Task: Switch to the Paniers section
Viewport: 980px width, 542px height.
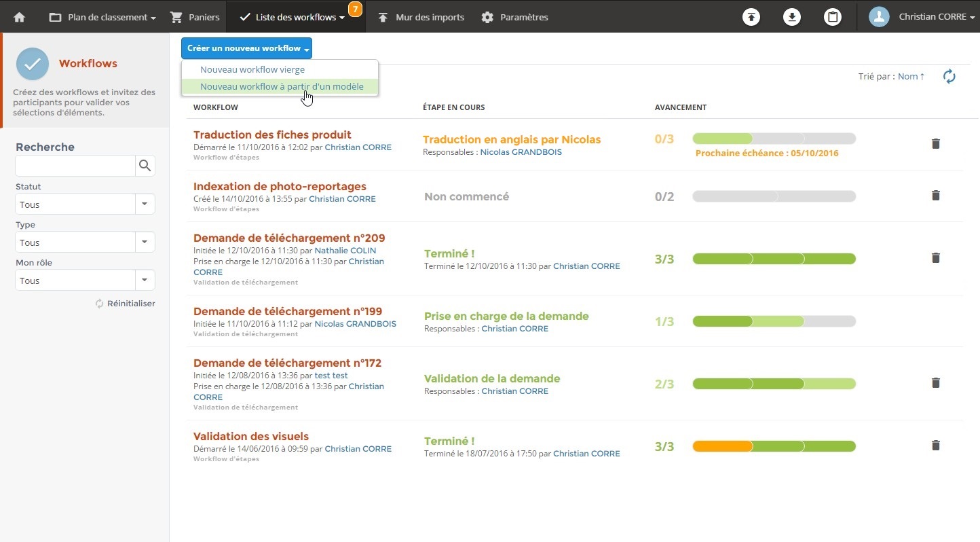Action: (x=195, y=17)
